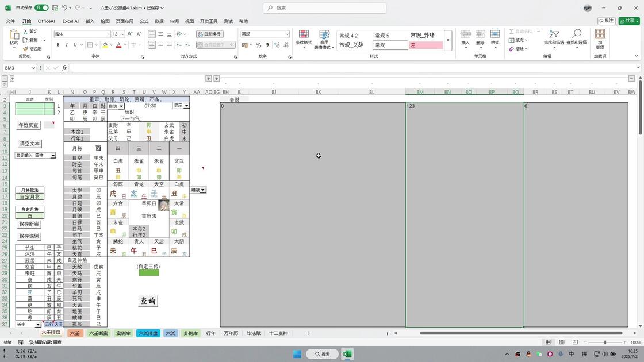Open the font name dropdown
The image size is (644, 362).
tap(109, 34)
